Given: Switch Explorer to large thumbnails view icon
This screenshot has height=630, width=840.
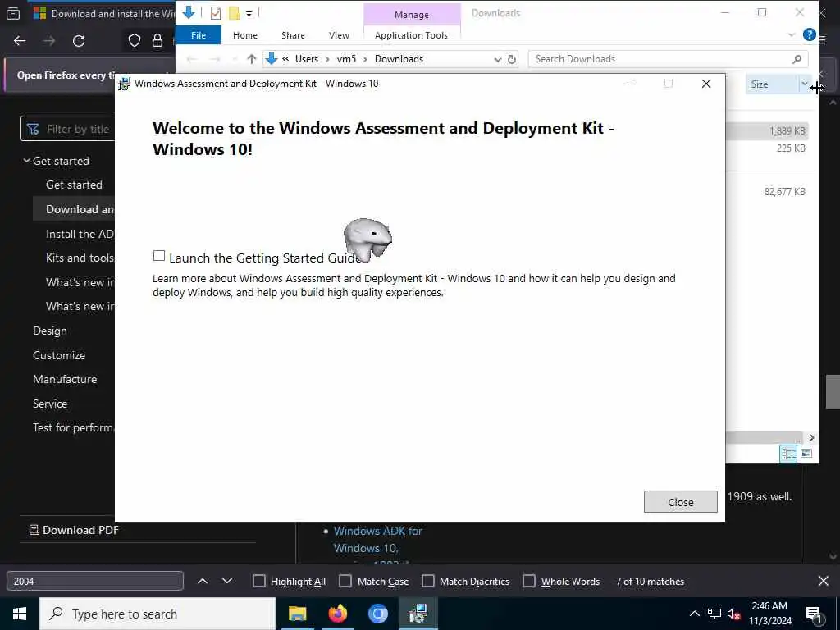Looking at the screenshot, I should (x=806, y=454).
